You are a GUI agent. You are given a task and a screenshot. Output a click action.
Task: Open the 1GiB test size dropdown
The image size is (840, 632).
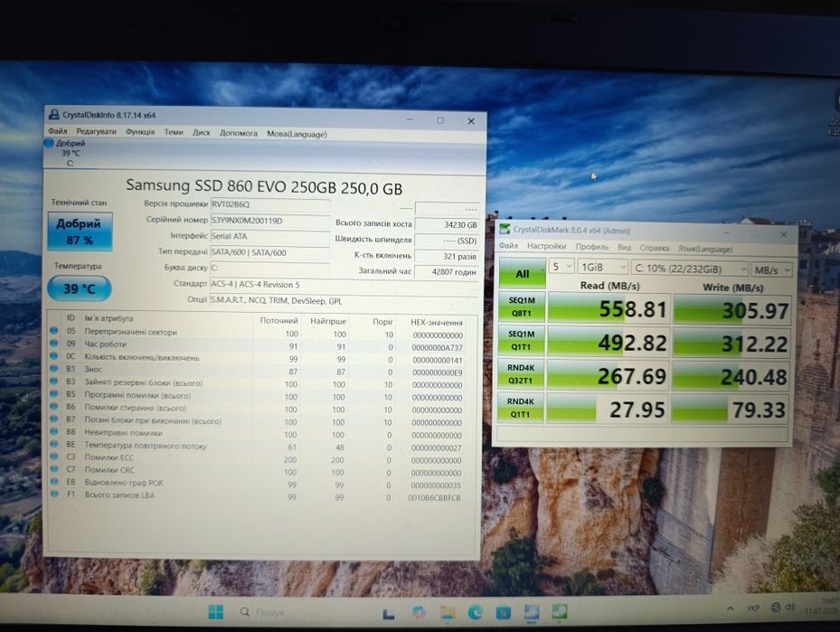[x=603, y=268]
